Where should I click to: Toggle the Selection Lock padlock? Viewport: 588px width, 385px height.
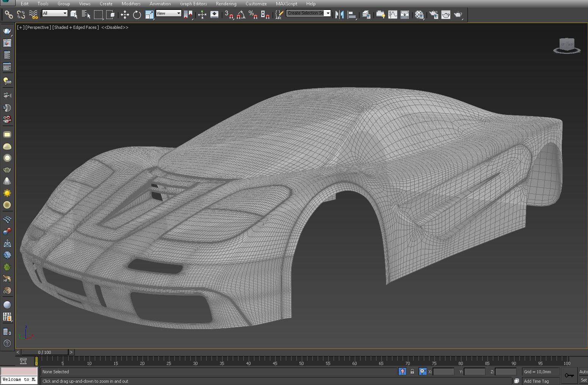(412, 372)
